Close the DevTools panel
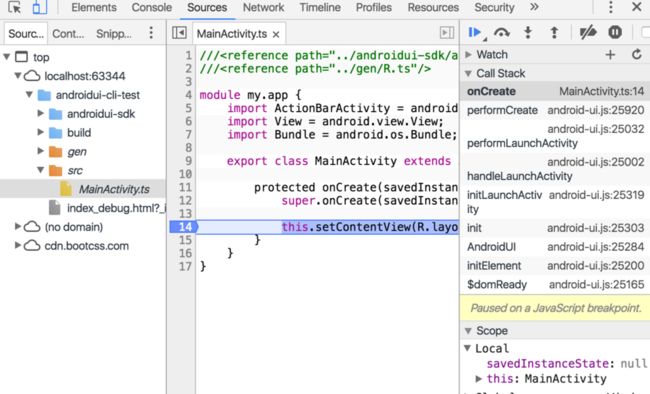650x394 pixels. [x=637, y=7]
